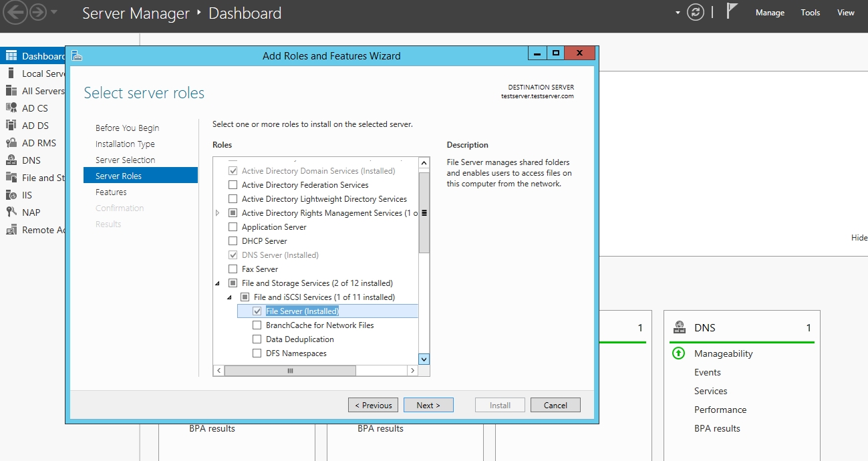Click the roles list horizontal scrollbar thumb
Image resolution: width=868 pixels, height=461 pixels.
tap(290, 370)
